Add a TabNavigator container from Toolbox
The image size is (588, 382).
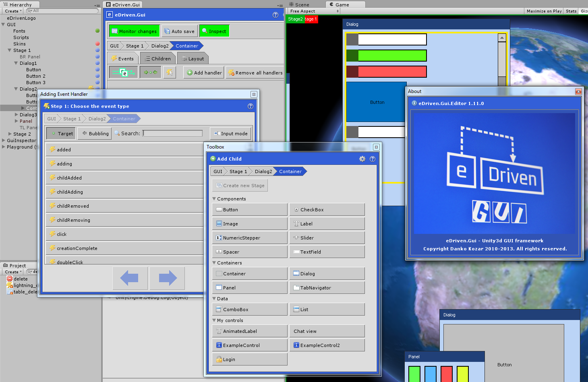click(327, 287)
